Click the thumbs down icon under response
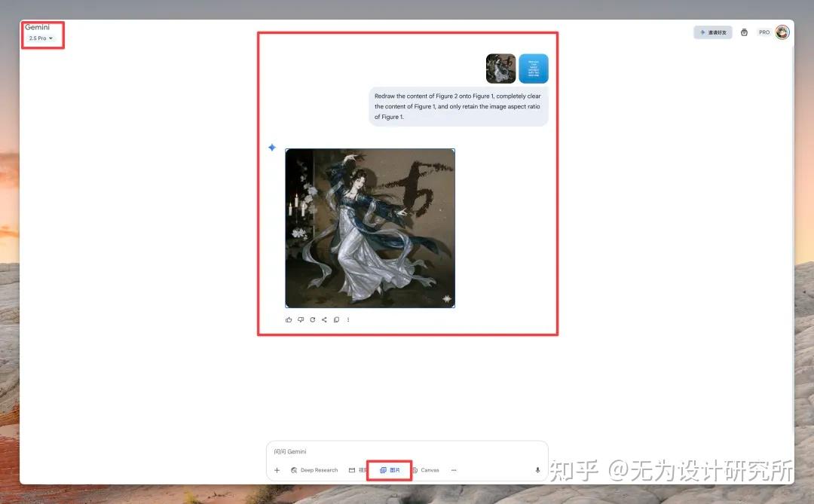Image resolution: width=814 pixels, height=504 pixels. click(301, 319)
